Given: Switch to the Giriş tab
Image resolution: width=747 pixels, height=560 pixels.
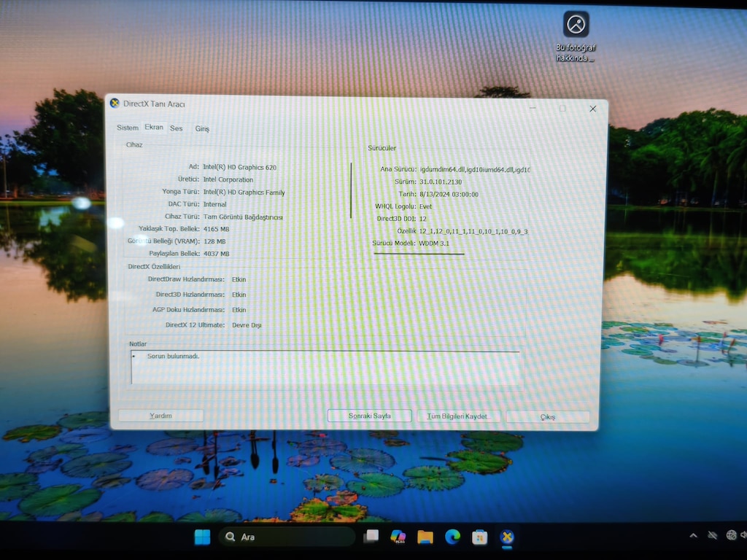Looking at the screenshot, I should [202, 128].
